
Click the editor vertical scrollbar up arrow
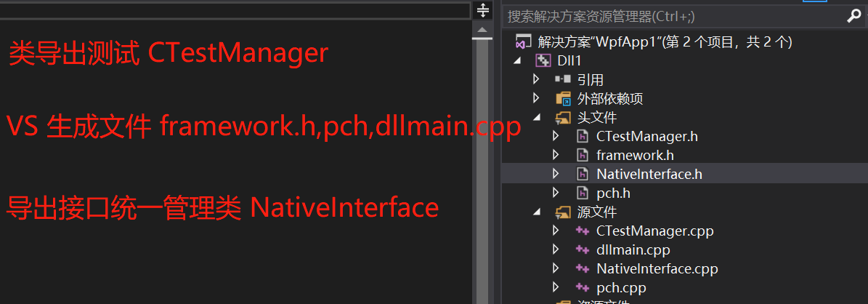pyautogui.click(x=482, y=29)
